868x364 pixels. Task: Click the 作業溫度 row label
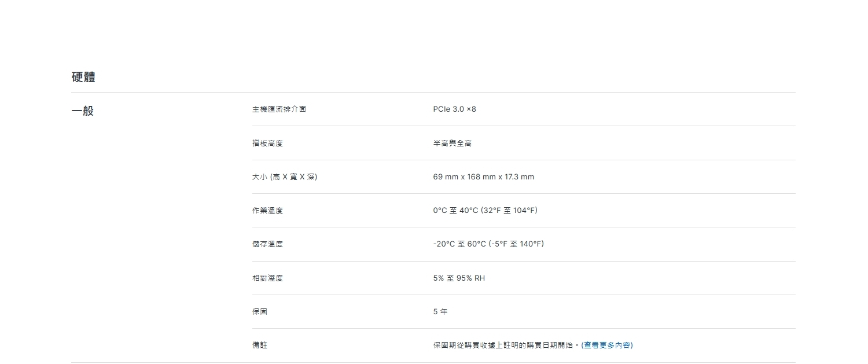[267, 211]
